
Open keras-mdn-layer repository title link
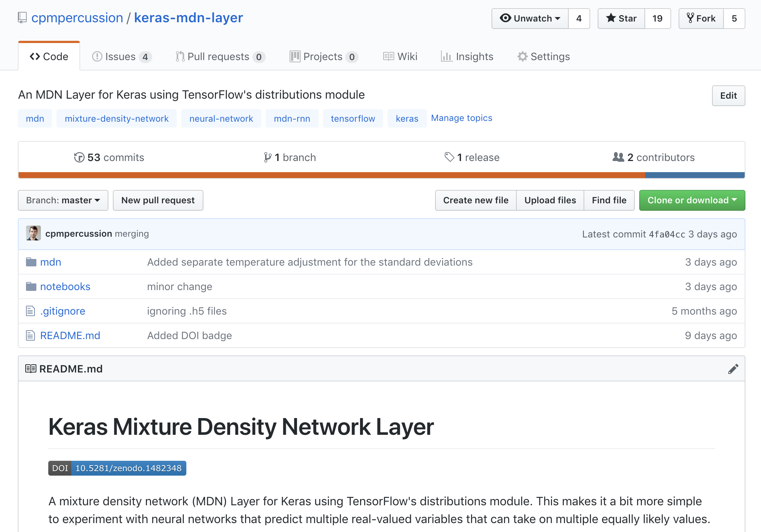coord(189,18)
